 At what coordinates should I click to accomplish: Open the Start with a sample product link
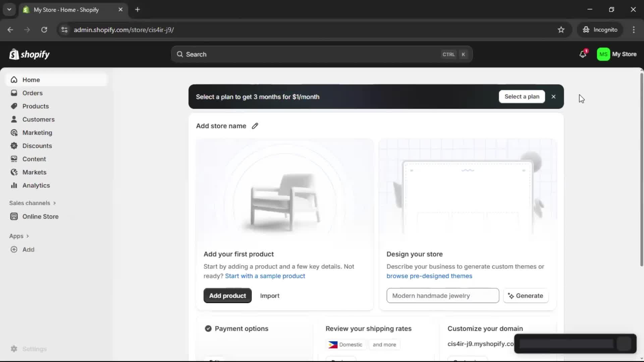pyautogui.click(x=265, y=276)
